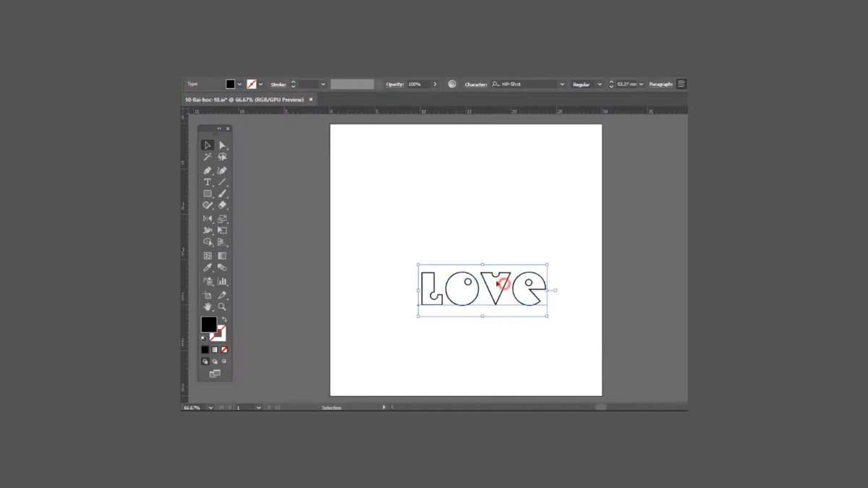The height and width of the screenshot is (488, 868).
Task: Select the Width tool
Action: click(208, 231)
